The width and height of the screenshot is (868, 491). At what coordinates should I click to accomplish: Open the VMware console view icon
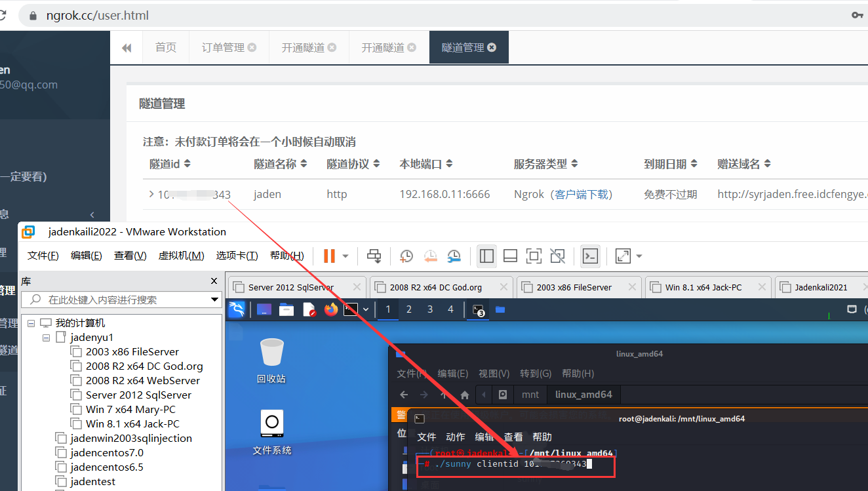(590, 256)
